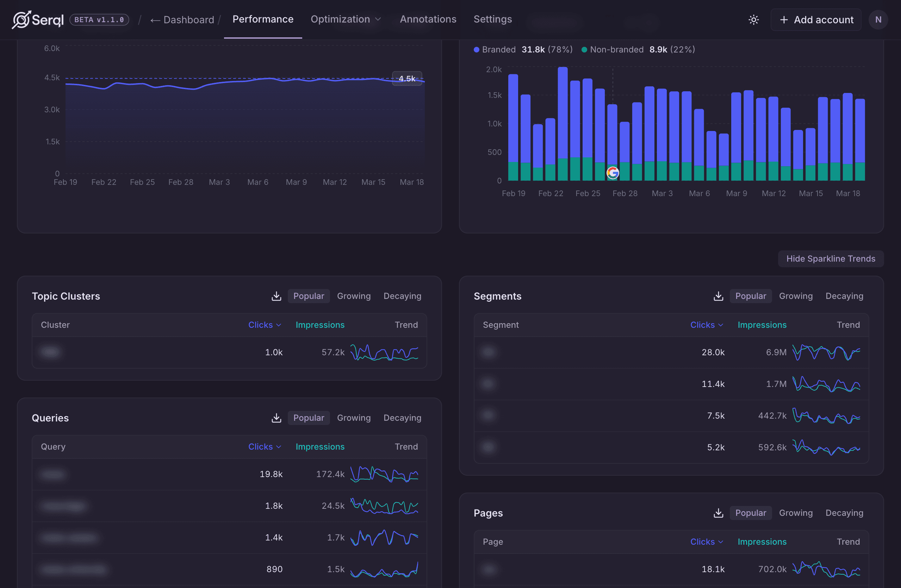Screen dimensions: 901x588
Task: Export the Pages data
Action: click(x=718, y=513)
